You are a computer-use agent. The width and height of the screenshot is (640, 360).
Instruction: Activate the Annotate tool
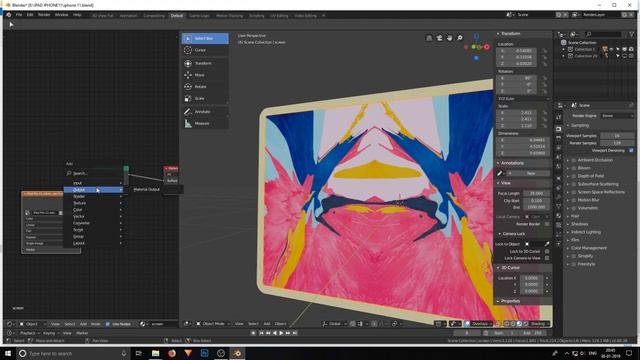[205, 112]
